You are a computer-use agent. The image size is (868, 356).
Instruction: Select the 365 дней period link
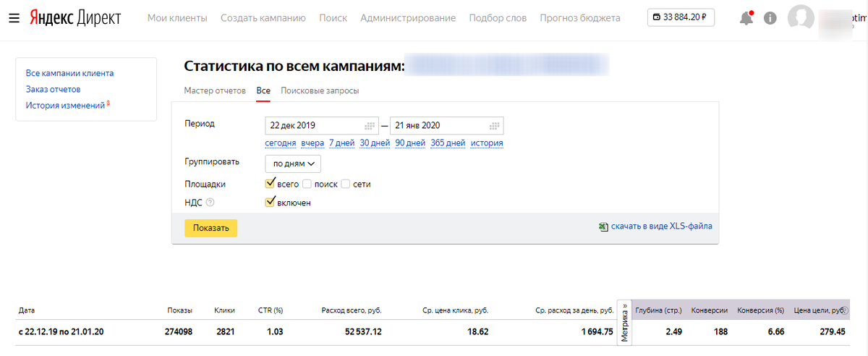[x=448, y=143]
